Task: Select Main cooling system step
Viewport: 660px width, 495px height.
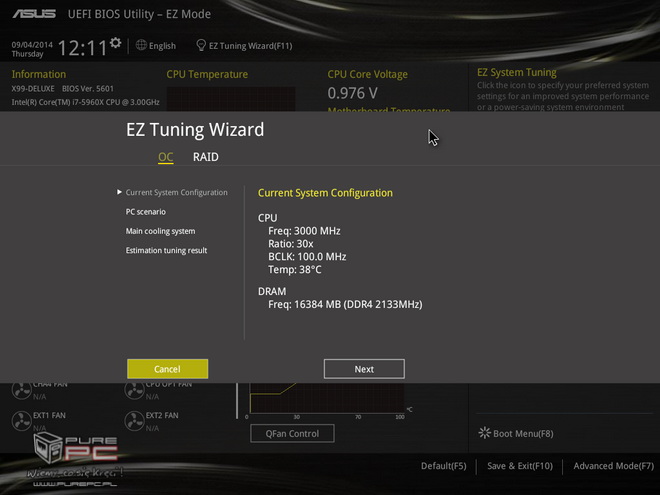Action: 160,231
